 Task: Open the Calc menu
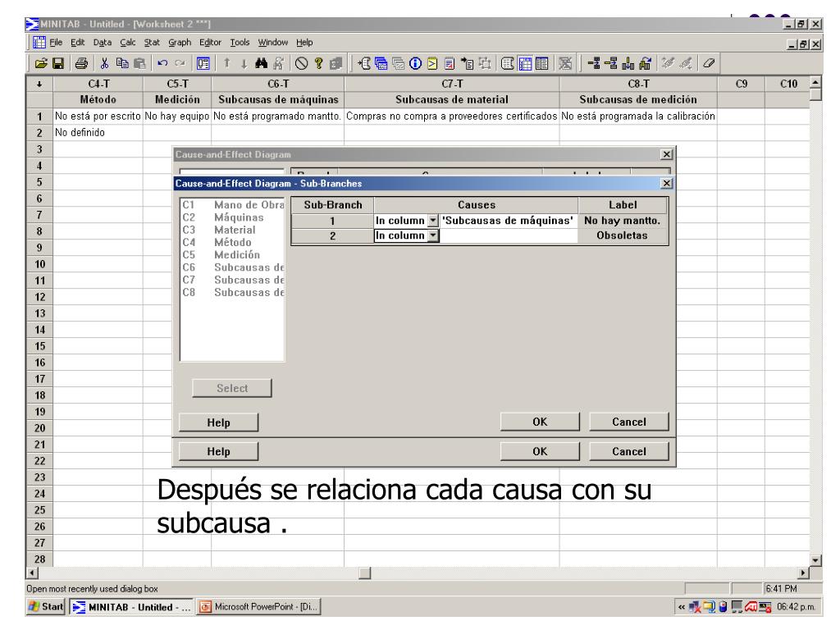pos(127,43)
